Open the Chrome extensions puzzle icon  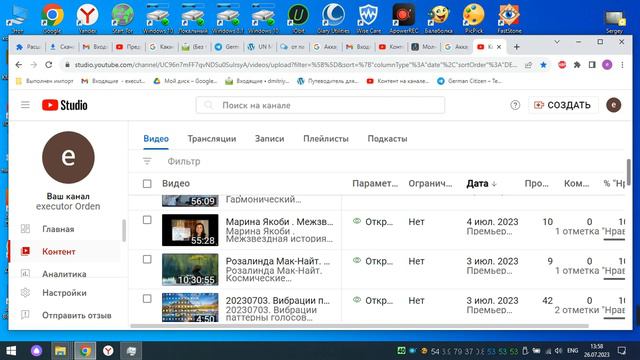tap(577, 65)
